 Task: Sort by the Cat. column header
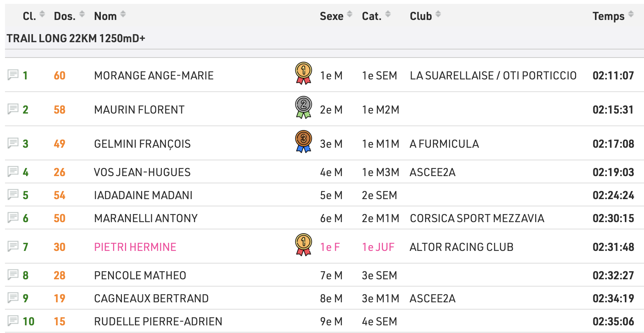point(371,16)
